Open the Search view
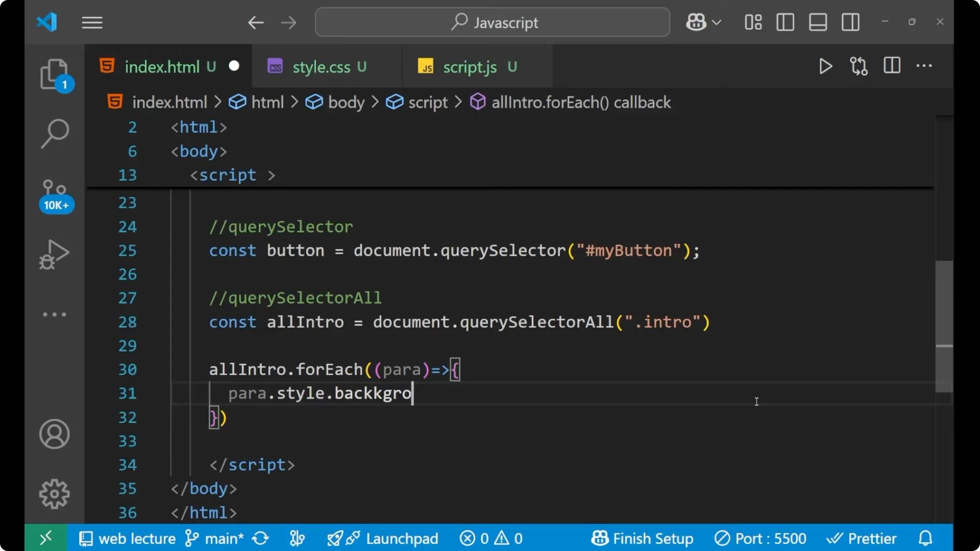 [x=55, y=134]
